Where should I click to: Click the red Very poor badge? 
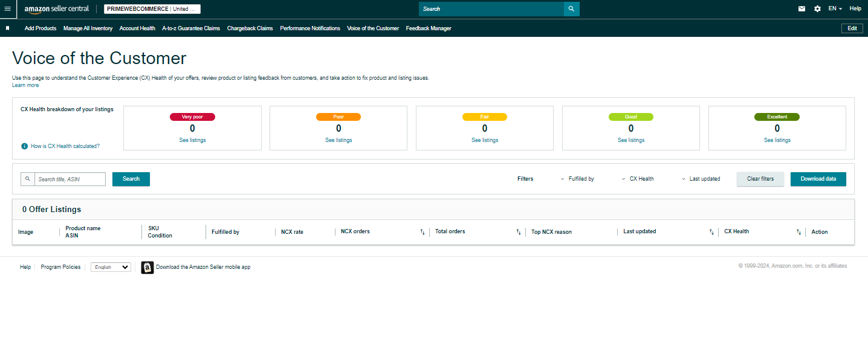point(192,117)
